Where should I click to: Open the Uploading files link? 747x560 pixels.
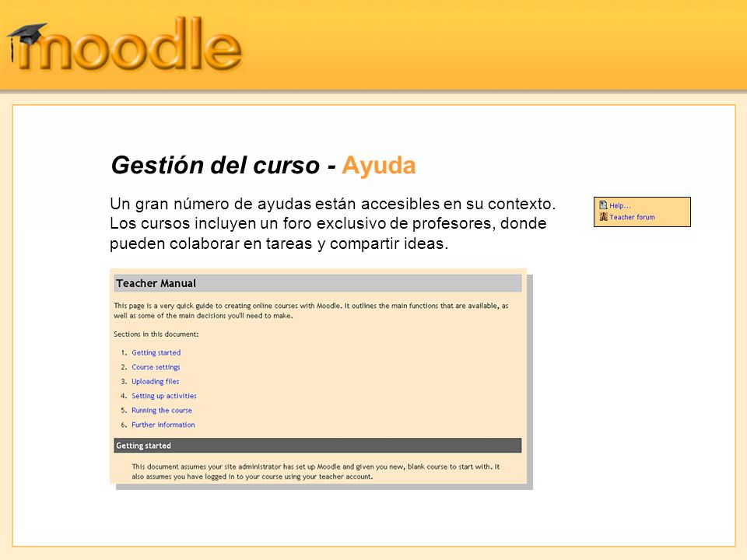(156, 381)
